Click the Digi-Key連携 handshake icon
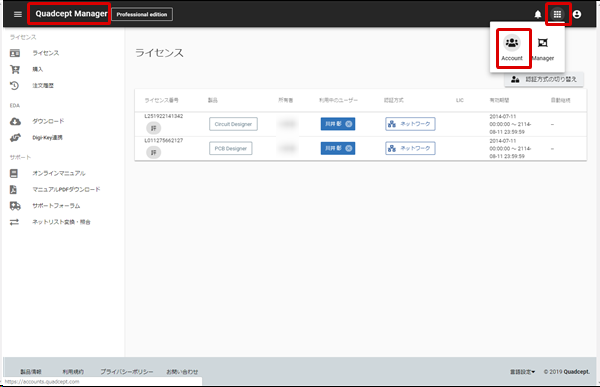 coord(15,137)
